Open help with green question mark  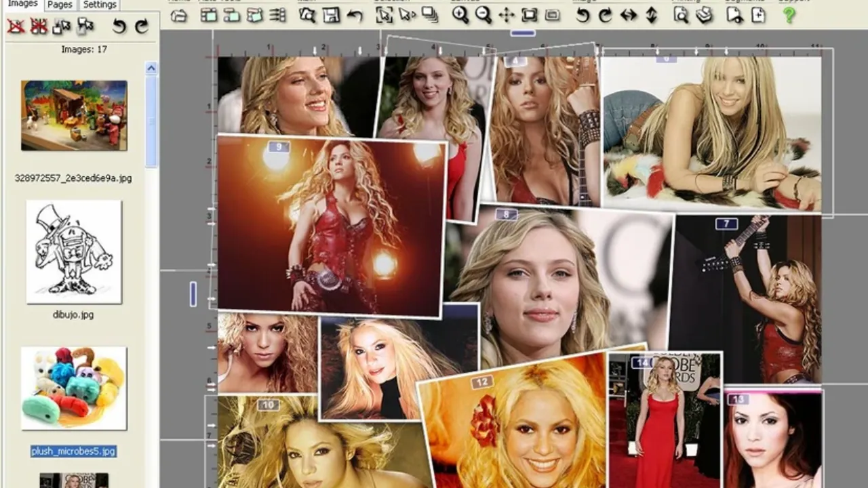789,15
